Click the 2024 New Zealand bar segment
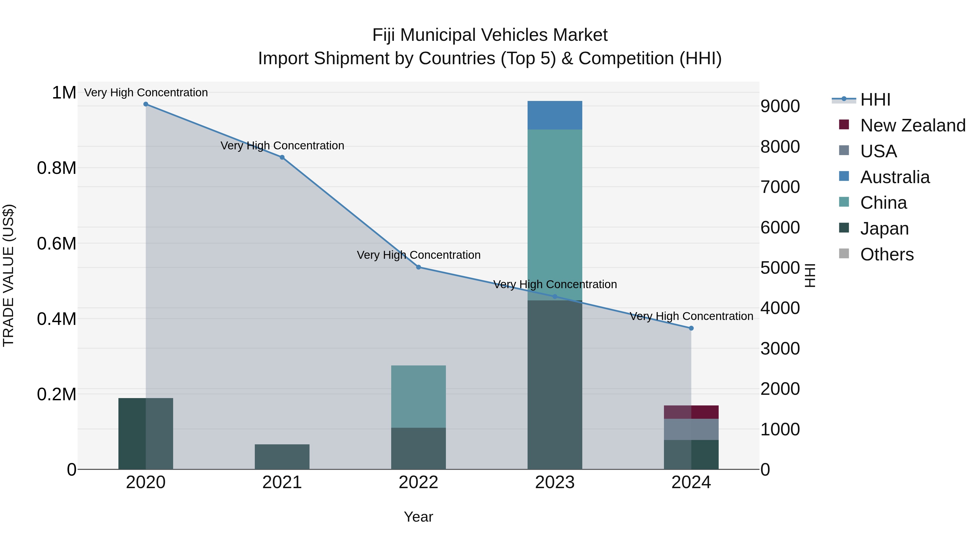The height and width of the screenshot is (551, 980). [x=691, y=412]
